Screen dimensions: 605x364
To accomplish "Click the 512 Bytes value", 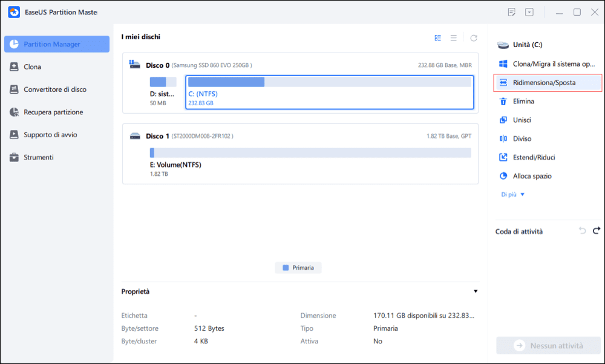I will tap(209, 328).
